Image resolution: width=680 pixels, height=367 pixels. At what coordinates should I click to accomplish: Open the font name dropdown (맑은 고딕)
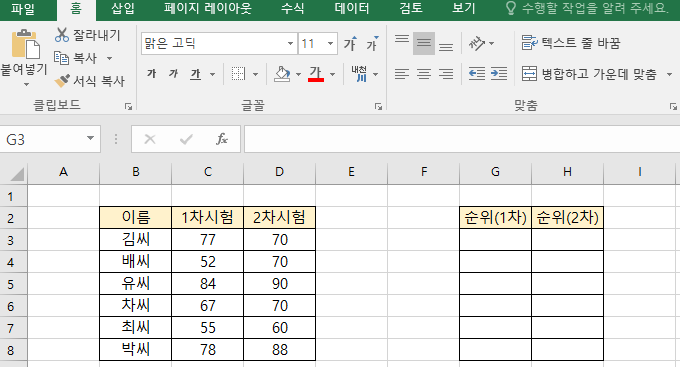point(290,43)
